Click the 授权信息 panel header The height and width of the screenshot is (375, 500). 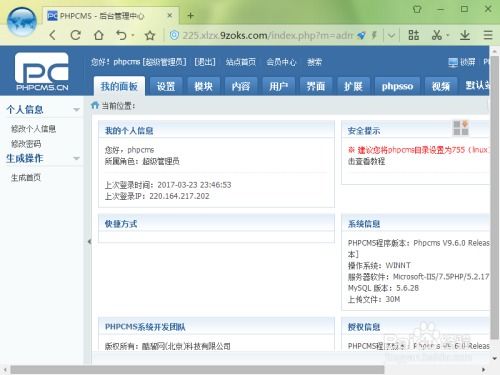(x=415, y=327)
